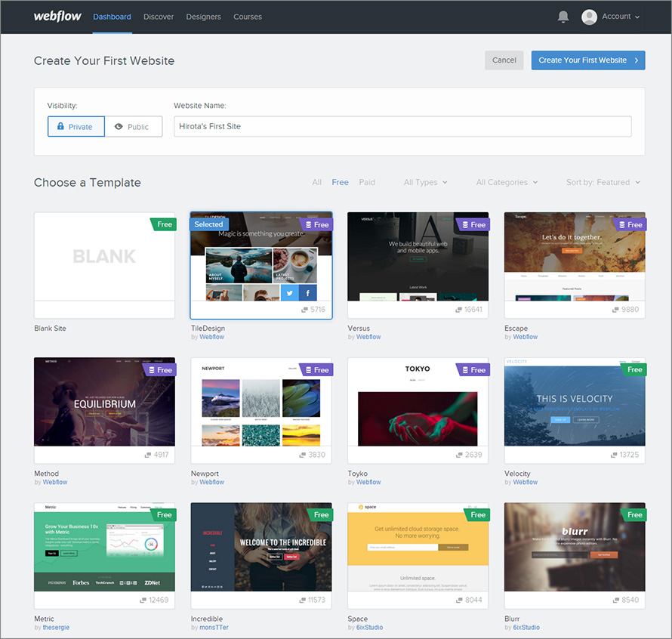Open the notifications bell
The width and height of the screenshot is (672, 639).
tap(563, 17)
